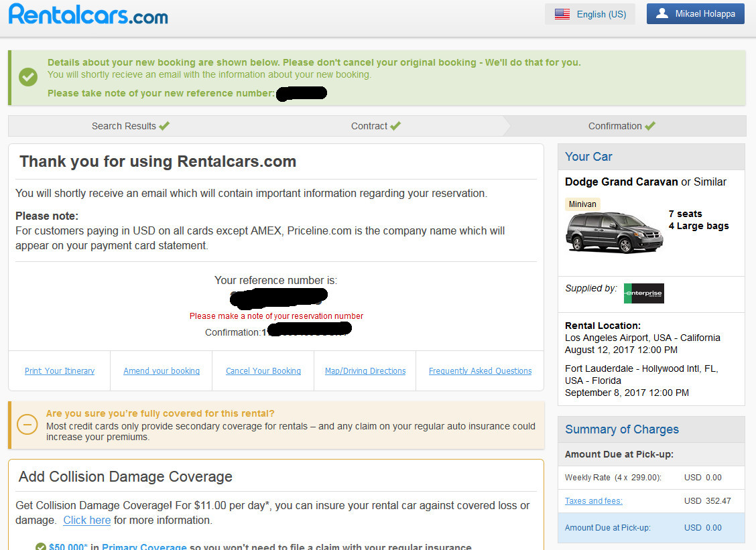The width and height of the screenshot is (756, 550).
Task: Open the English (US) language selector
Action: (x=590, y=14)
